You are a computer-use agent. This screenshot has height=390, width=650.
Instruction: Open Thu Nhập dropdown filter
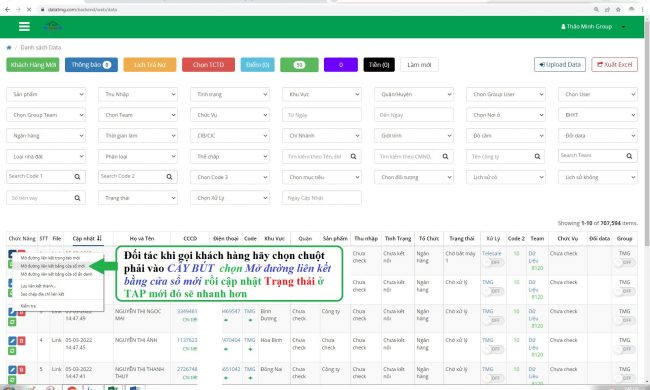click(138, 94)
